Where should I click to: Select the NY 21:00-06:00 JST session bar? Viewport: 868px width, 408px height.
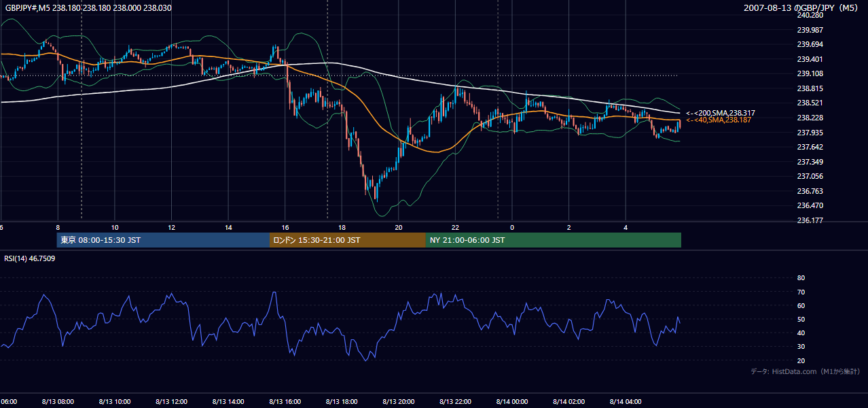[554, 240]
